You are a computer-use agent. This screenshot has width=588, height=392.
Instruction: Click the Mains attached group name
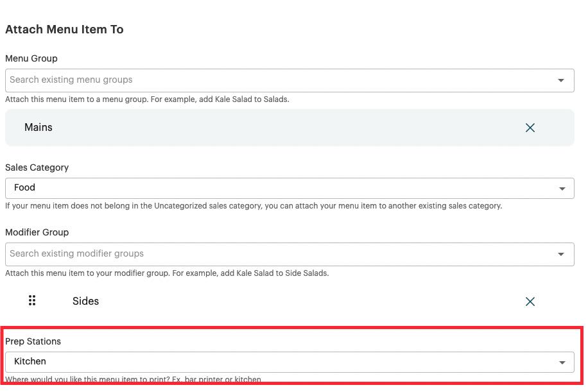(x=39, y=128)
